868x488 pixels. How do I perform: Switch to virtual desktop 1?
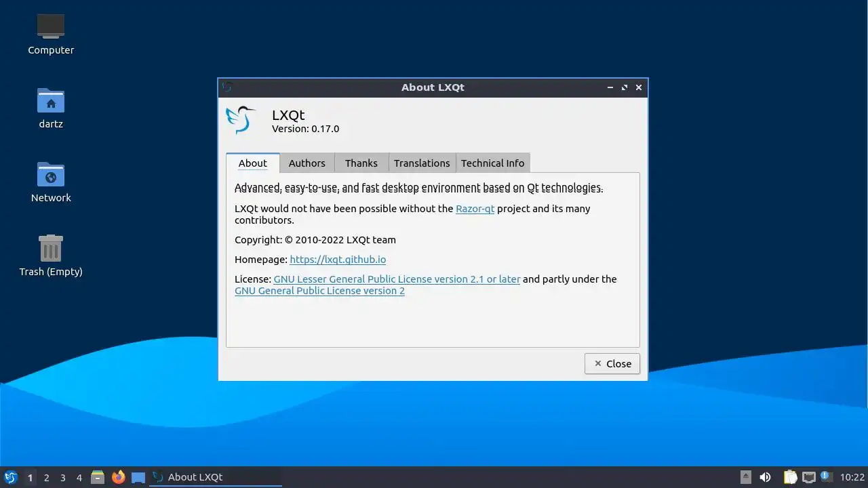[x=30, y=477]
